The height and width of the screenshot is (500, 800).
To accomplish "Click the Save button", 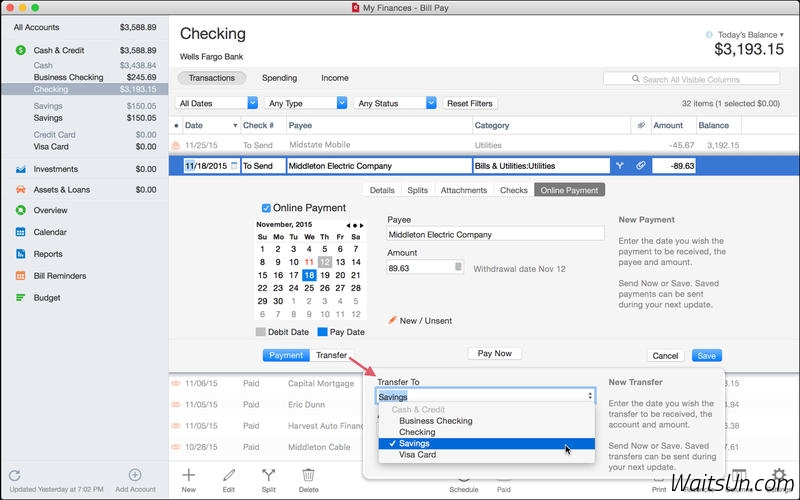I will [707, 356].
